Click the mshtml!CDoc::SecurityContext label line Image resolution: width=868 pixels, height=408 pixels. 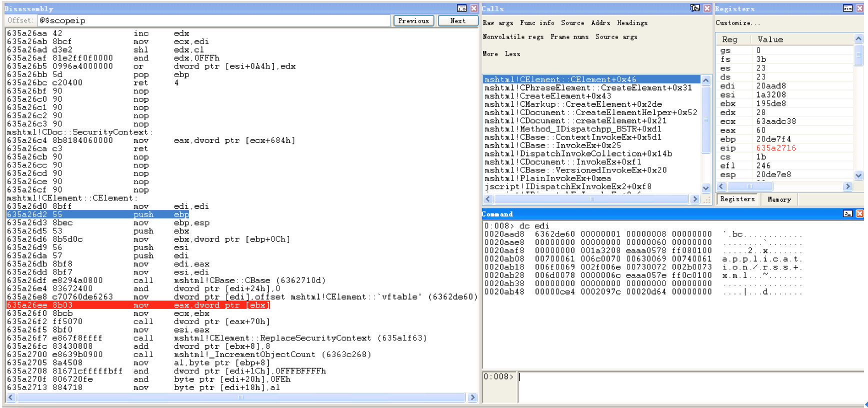point(80,132)
